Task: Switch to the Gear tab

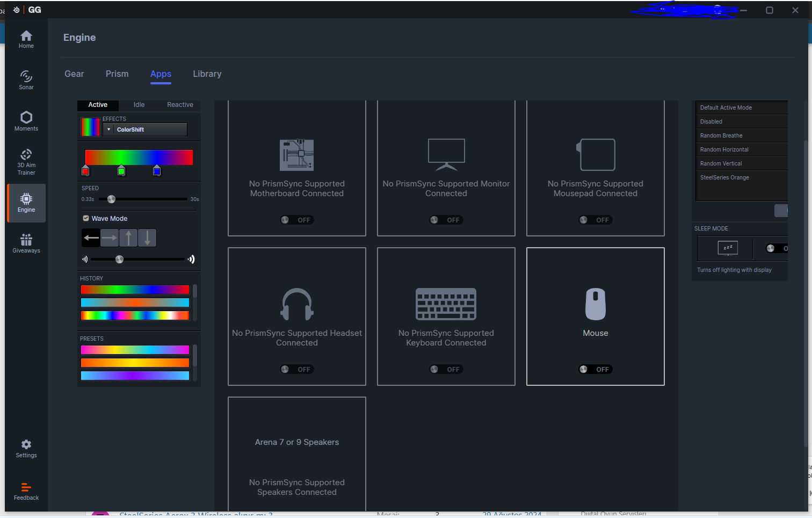Action: [74, 74]
